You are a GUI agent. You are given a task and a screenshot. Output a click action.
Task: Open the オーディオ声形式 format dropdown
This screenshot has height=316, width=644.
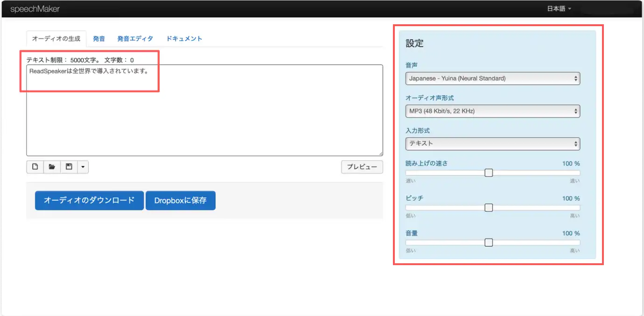(x=492, y=111)
